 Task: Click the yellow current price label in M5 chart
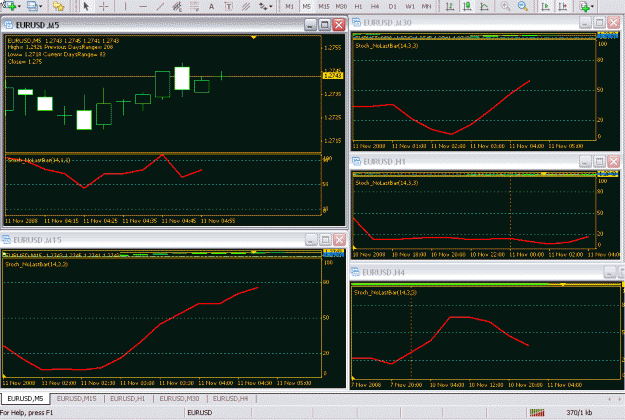click(332, 75)
